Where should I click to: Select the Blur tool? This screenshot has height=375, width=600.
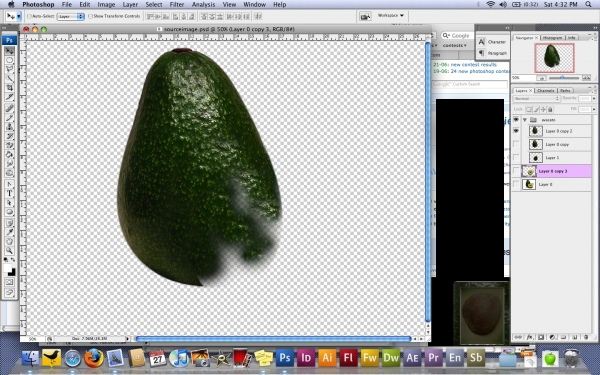(x=10, y=164)
